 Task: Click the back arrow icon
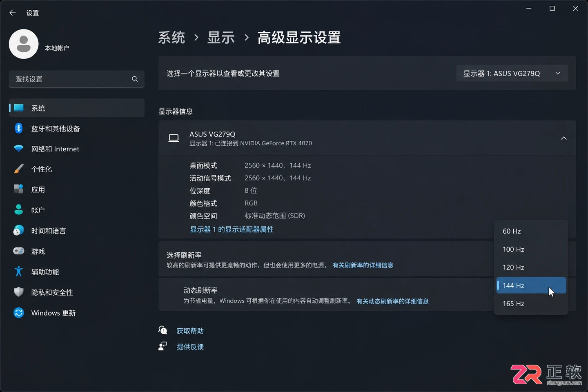click(13, 13)
